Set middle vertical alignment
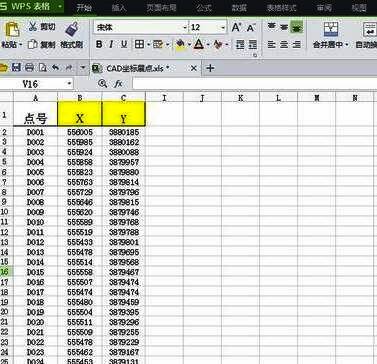 pos(284,27)
